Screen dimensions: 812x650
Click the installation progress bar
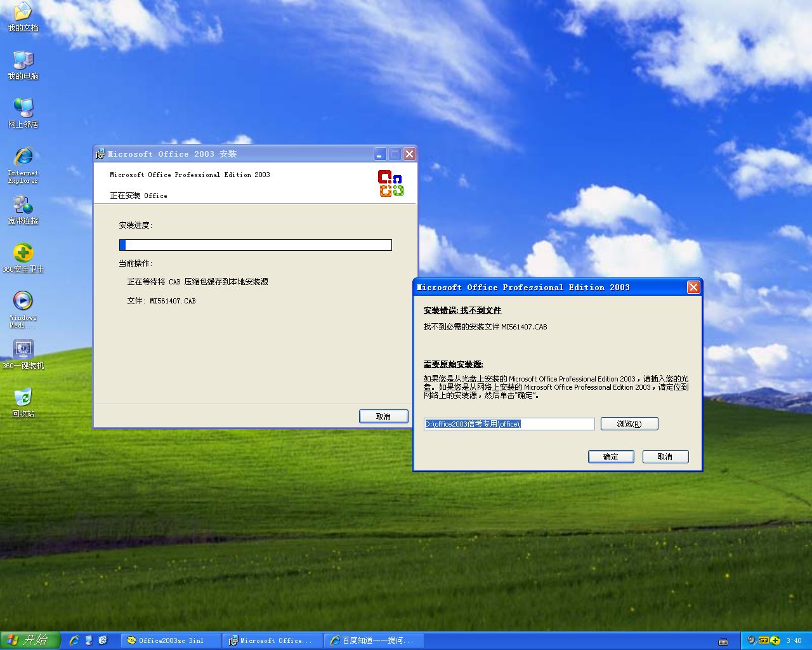[256, 245]
